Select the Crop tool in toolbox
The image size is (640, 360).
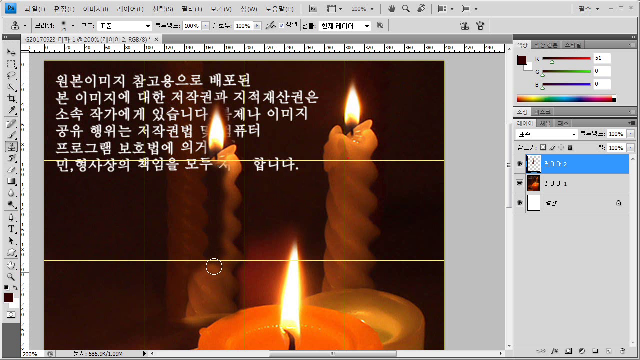pos(11,98)
